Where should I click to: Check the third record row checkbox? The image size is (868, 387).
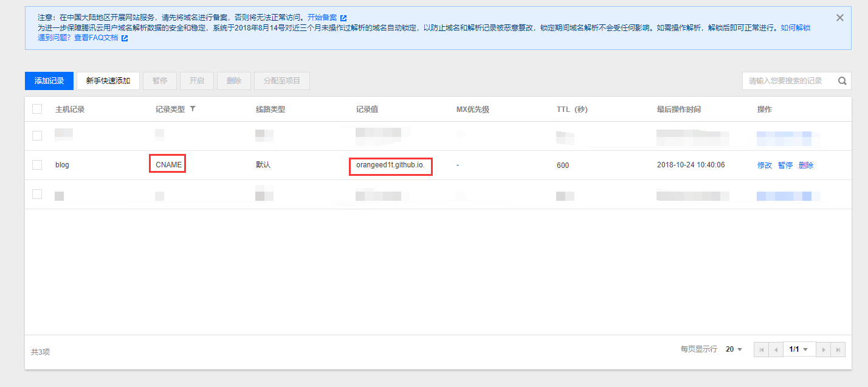(x=37, y=194)
